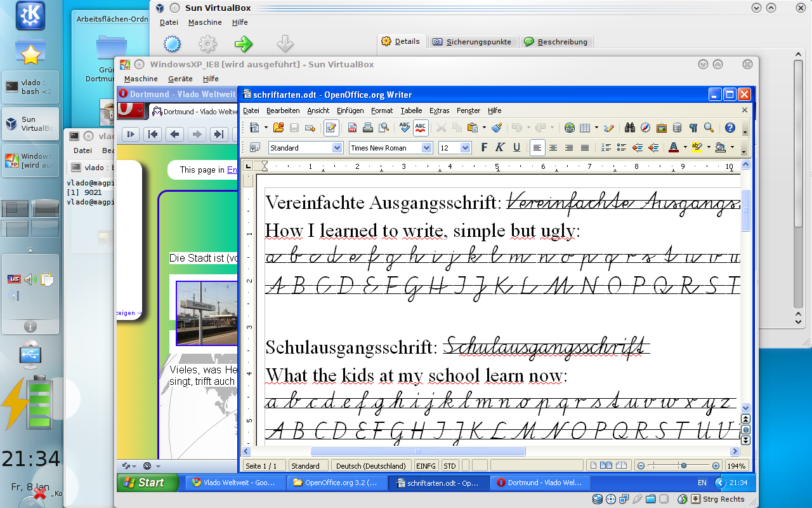Expand the Highlighting dropdown arrow
Screen dimensions: 812x508
(709, 147)
